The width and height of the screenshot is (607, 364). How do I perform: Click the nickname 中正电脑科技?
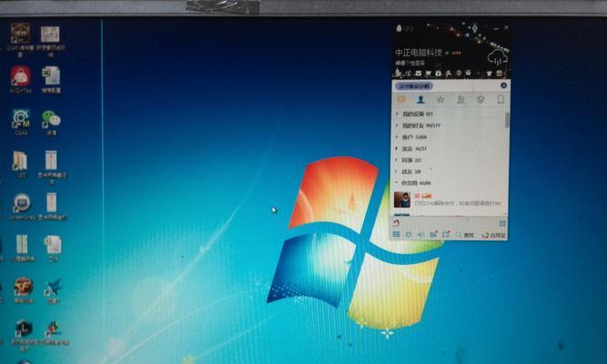419,52
